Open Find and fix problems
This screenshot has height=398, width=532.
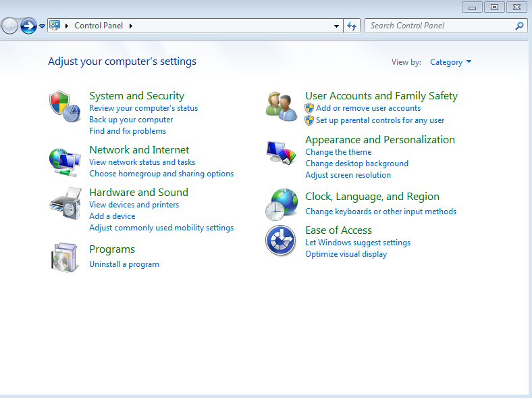click(128, 131)
